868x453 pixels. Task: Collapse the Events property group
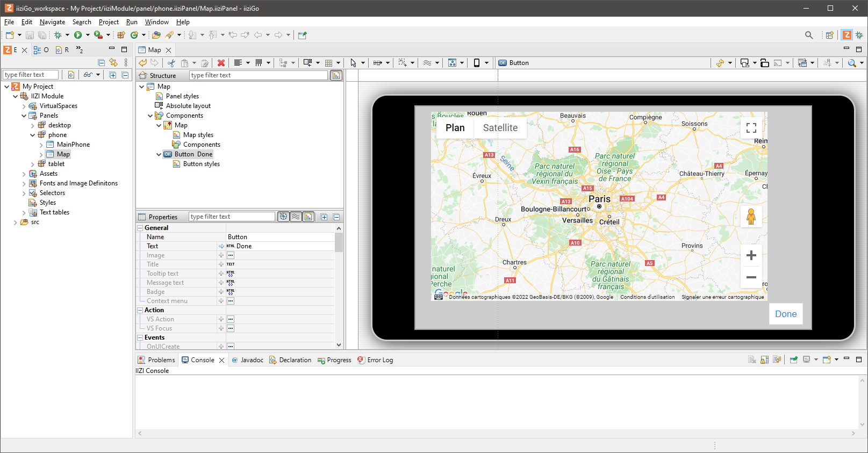click(x=140, y=337)
